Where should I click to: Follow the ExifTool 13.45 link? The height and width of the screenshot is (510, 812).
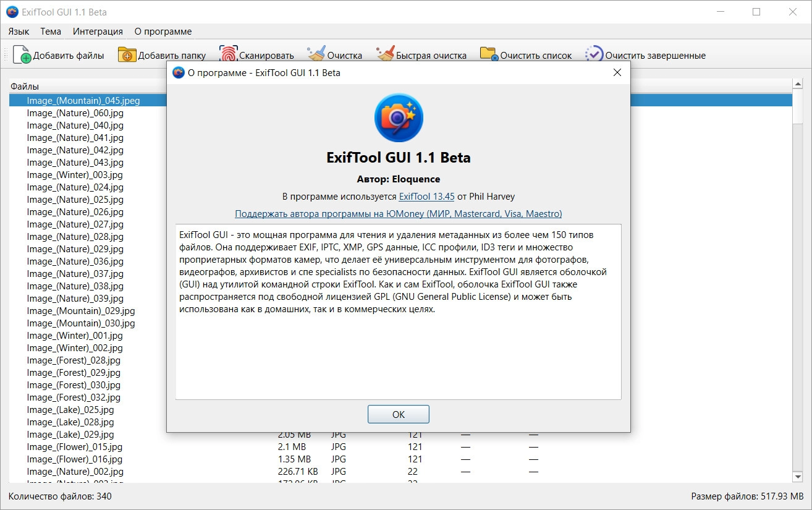426,197
